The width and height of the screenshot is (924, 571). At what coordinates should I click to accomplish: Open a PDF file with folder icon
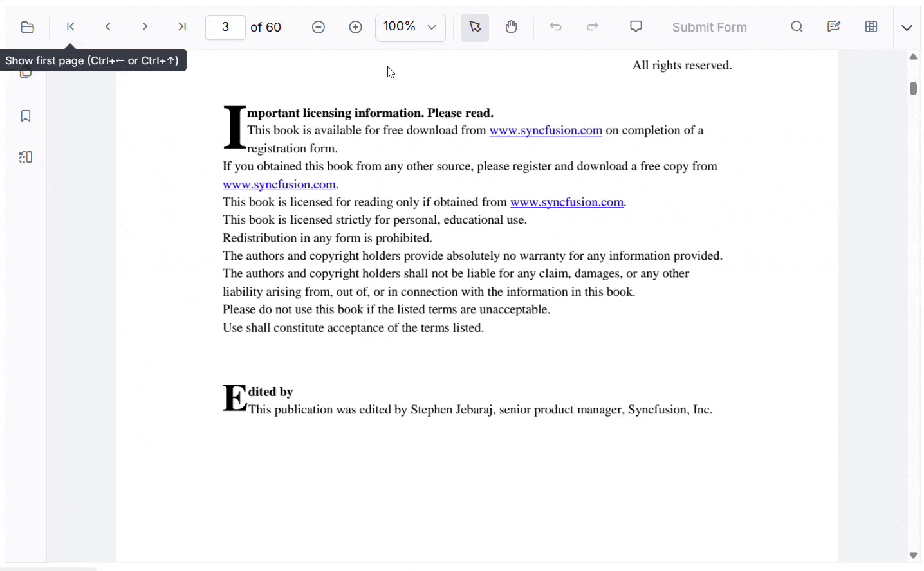coord(27,27)
